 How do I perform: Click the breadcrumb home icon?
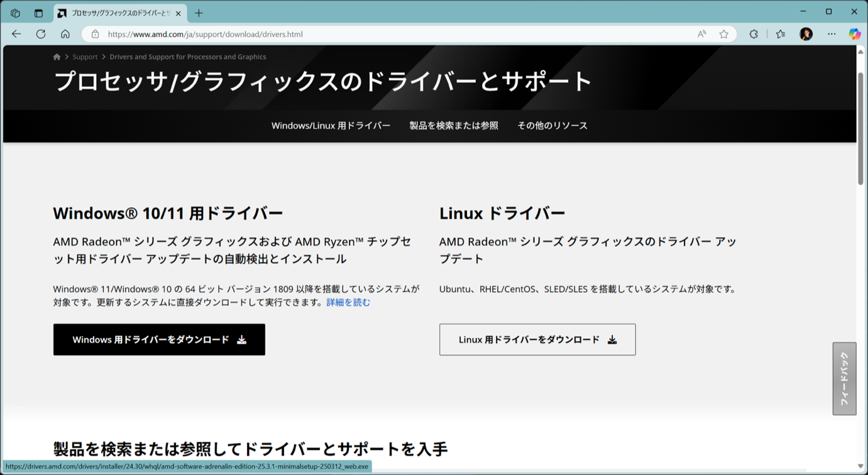coord(57,57)
